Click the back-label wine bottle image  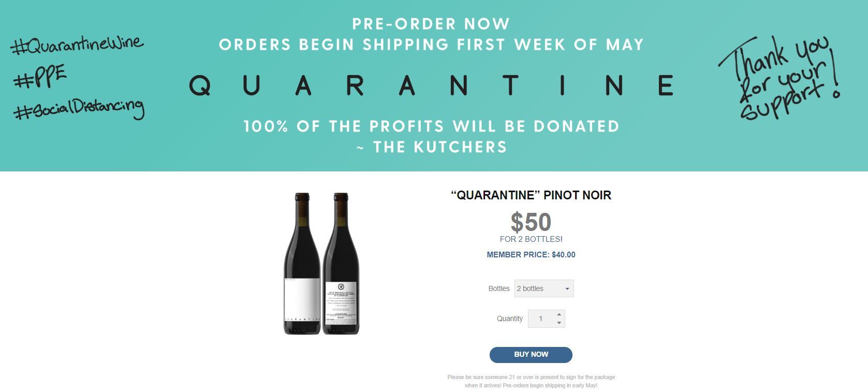341,264
